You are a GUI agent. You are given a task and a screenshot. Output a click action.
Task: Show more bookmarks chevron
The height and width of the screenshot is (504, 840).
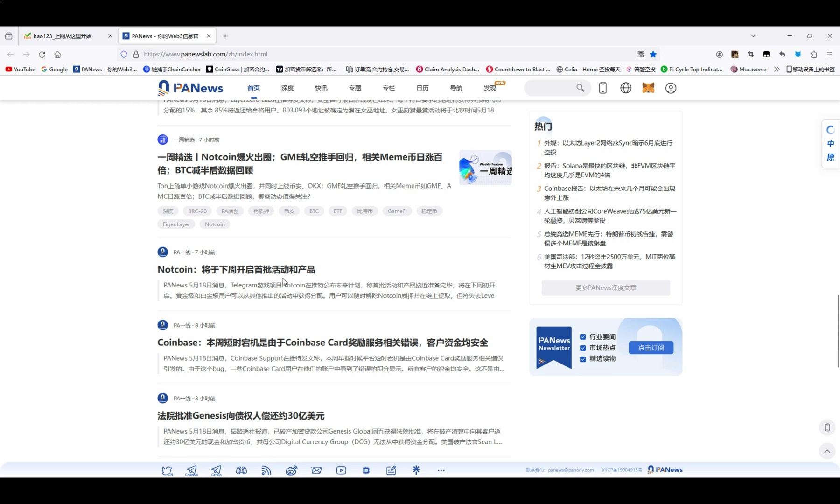click(777, 69)
